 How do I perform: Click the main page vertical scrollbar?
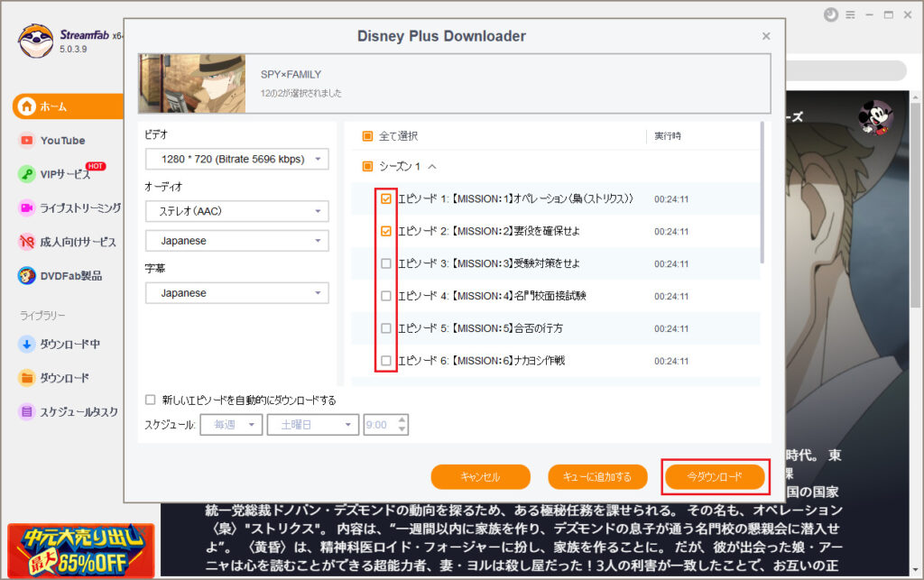915,206
